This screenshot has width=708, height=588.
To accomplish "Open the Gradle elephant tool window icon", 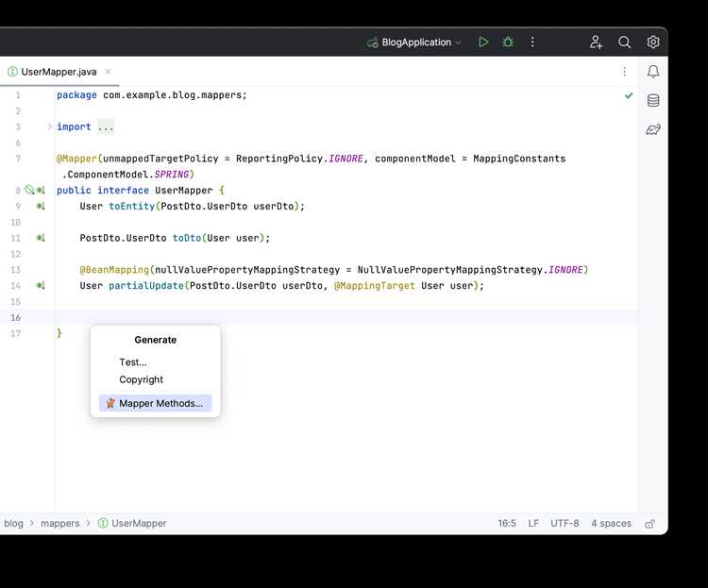I will pyautogui.click(x=653, y=129).
